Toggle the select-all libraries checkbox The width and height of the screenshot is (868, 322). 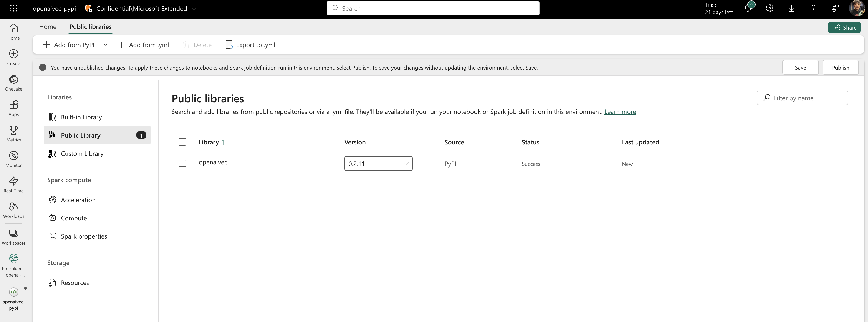[x=182, y=142]
